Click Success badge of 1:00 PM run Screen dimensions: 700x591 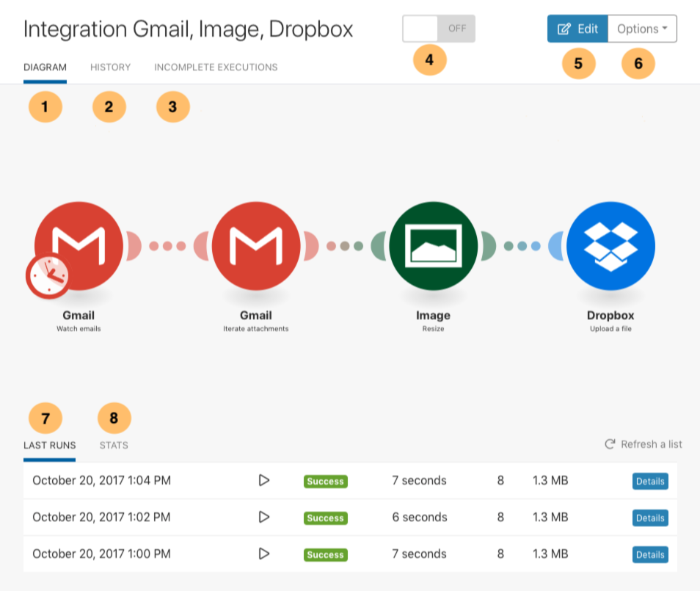pos(326,554)
